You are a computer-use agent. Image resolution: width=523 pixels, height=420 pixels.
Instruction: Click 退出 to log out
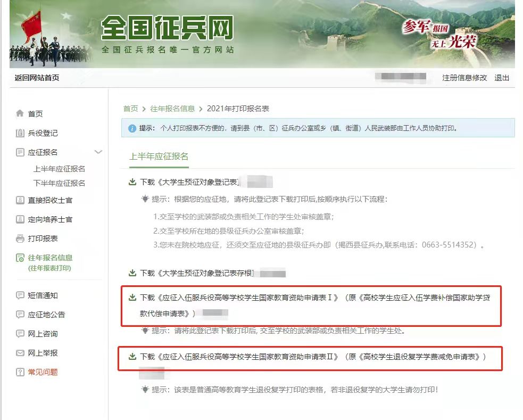[501, 78]
